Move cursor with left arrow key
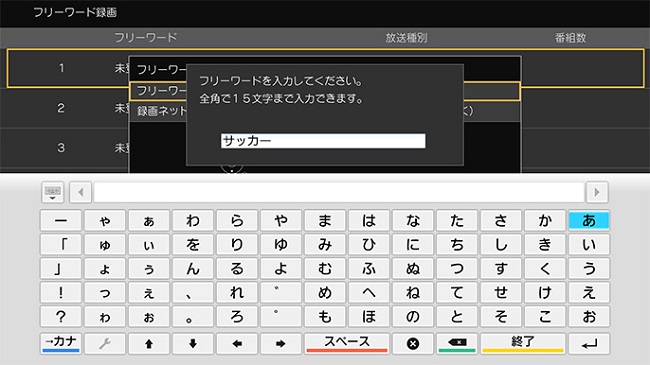650x365 pixels. coord(237,343)
